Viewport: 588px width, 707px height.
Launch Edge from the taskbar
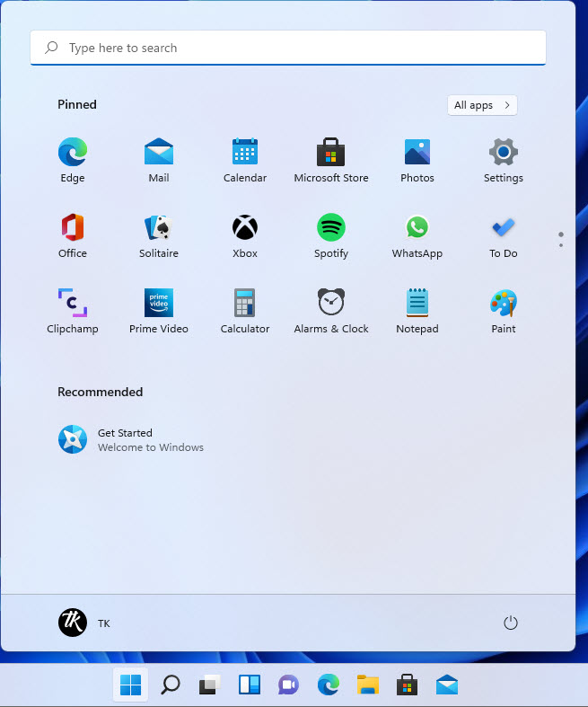tap(328, 685)
